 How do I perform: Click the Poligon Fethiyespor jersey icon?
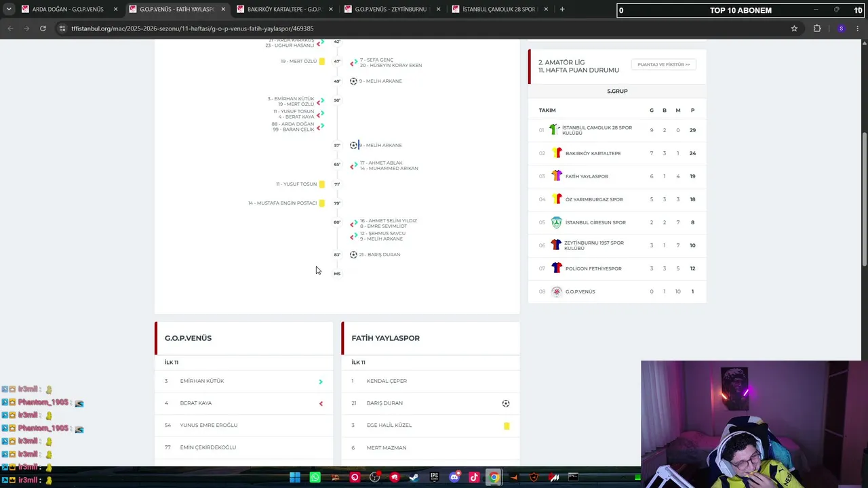coord(557,268)
